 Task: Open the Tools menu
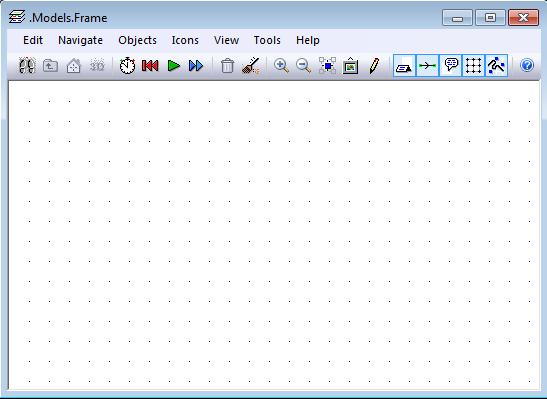(x=267, y=40)
